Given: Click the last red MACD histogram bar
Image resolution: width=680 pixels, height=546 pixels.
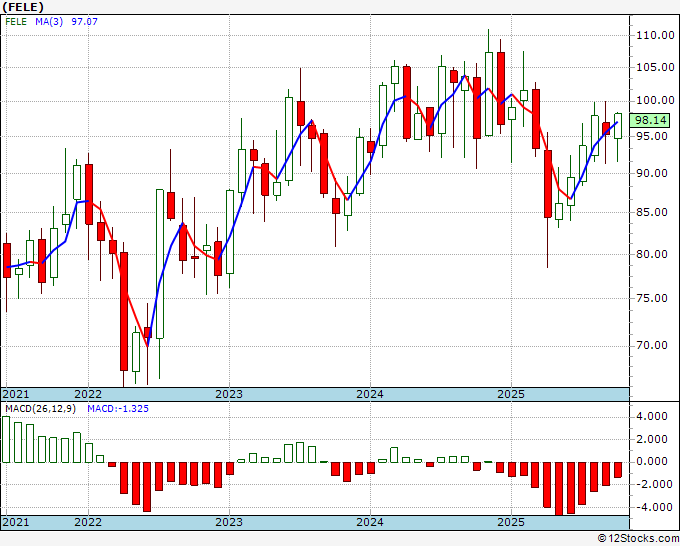Looking at the screenshot, I should [618, 470].
